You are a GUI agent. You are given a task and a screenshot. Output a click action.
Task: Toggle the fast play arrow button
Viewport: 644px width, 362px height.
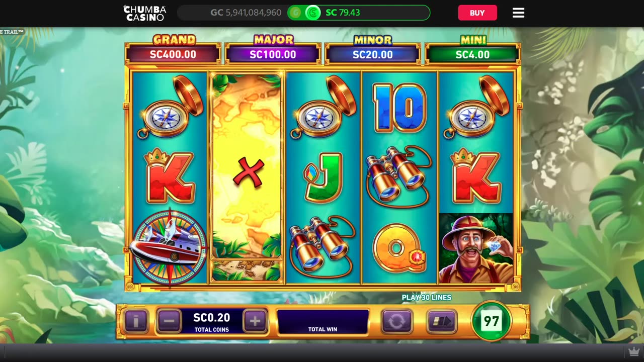(442, 321)
